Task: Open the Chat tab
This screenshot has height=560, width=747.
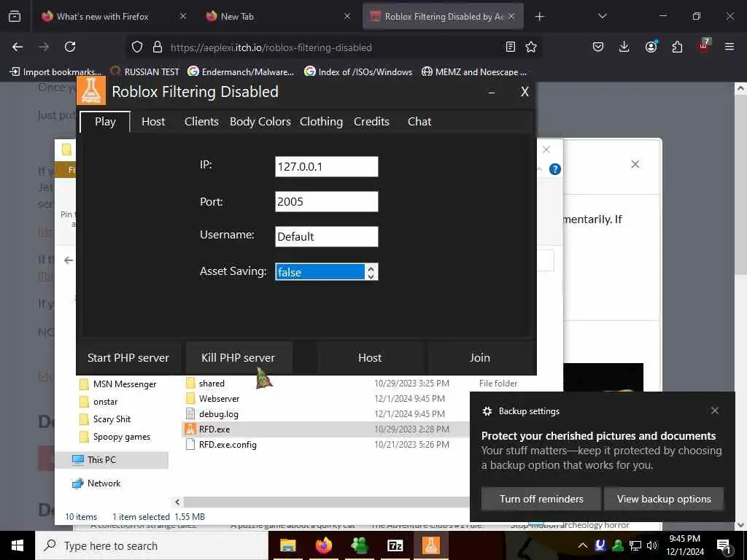Action: click(419, 122)
